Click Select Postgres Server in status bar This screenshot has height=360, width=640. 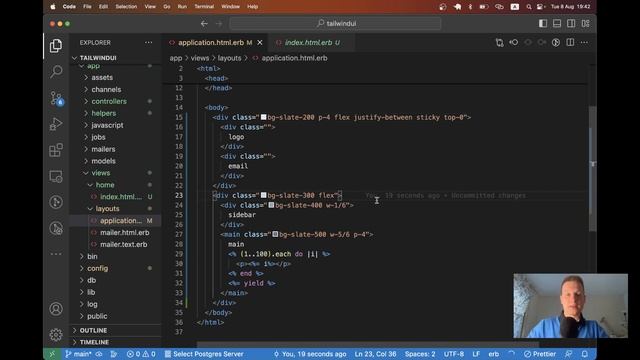(204, 354)
